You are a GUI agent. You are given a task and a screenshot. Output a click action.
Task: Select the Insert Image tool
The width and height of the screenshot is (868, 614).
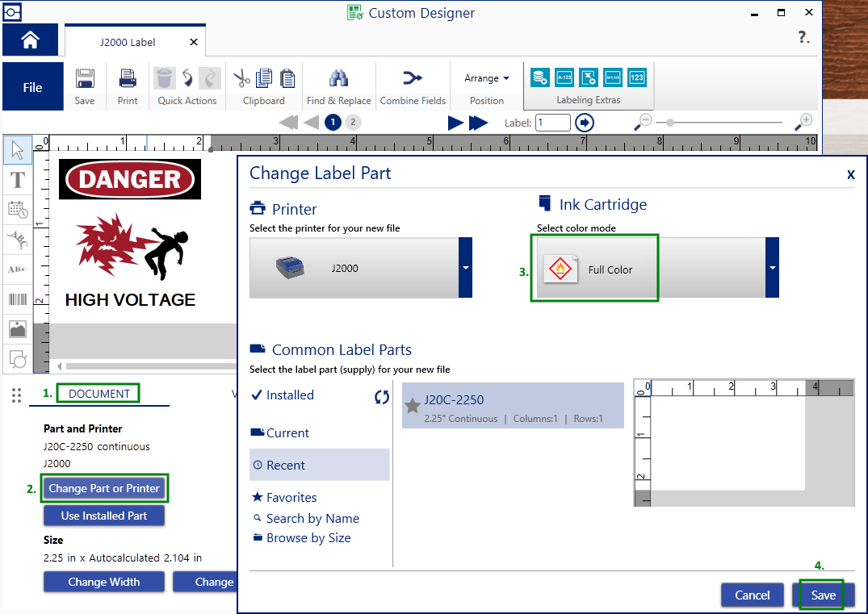point(18,329)
